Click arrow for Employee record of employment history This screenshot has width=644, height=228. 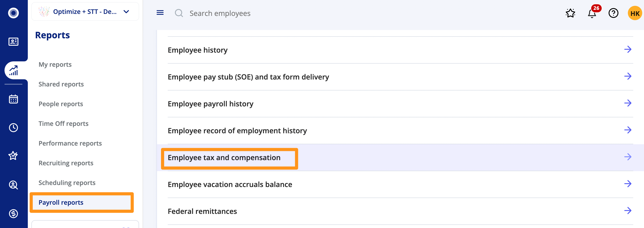click(x=628, y=130)
